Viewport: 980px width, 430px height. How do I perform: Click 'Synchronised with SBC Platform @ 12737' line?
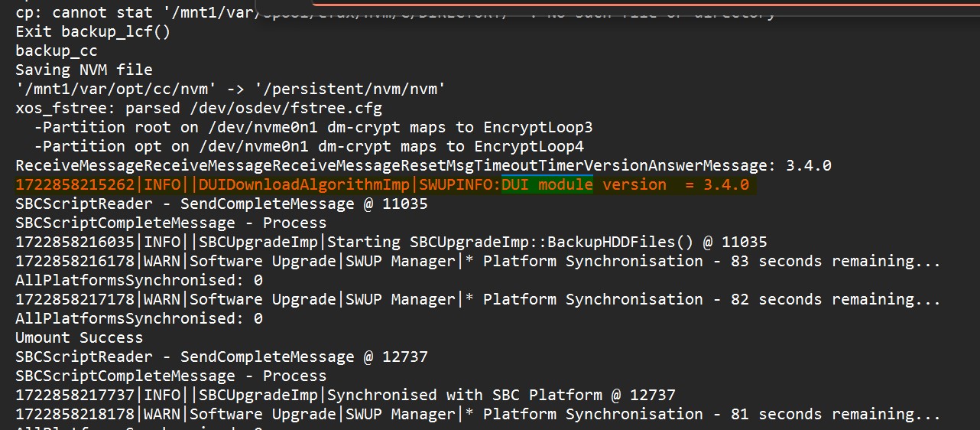coord(346,395)
